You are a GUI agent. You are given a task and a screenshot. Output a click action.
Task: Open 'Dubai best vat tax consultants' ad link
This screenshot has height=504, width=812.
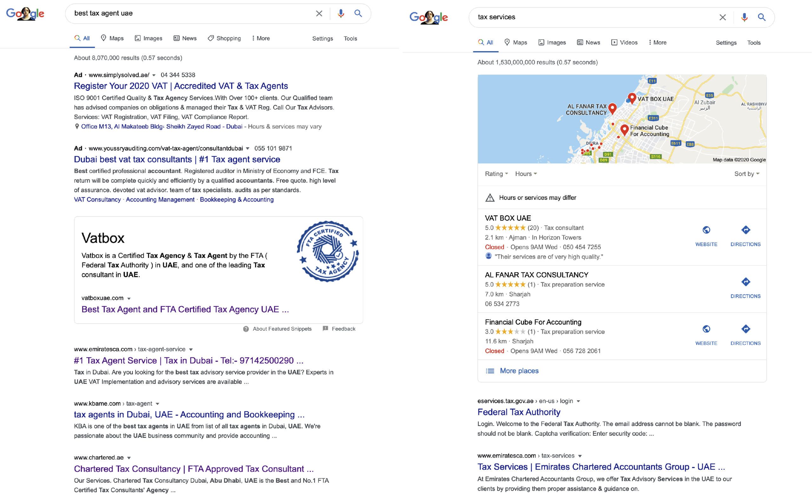pyautogui.click(x=177, y=159)
